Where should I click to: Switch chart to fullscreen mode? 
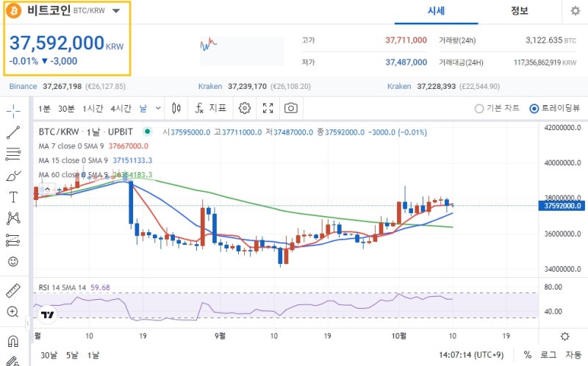coord(268,108)
